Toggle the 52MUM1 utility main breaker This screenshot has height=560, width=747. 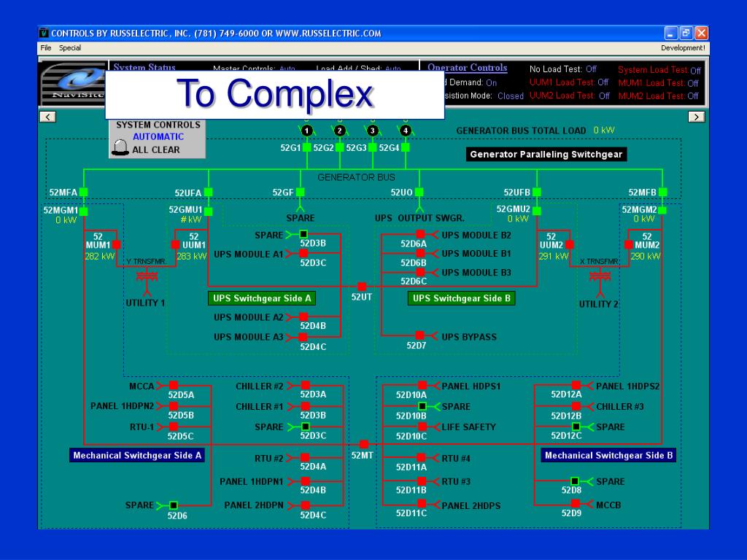tap(116, 245)
